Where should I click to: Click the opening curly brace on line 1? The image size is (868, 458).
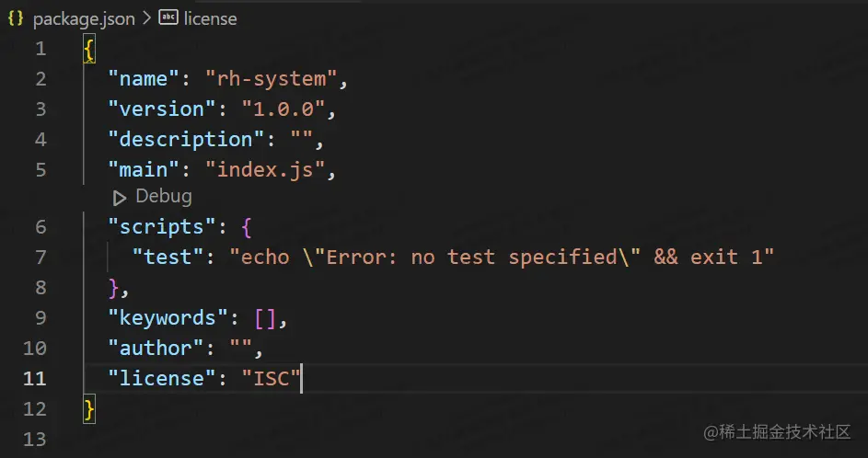click(x=89, y=50)
